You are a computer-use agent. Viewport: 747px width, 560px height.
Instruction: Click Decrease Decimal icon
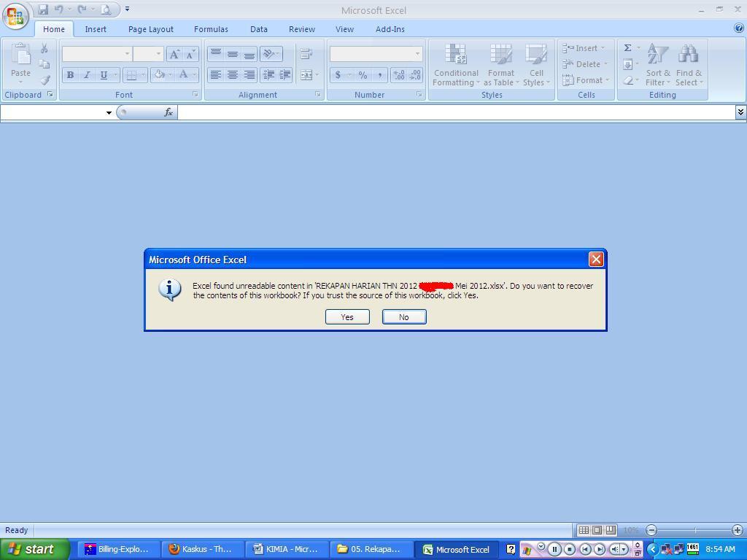415,75
